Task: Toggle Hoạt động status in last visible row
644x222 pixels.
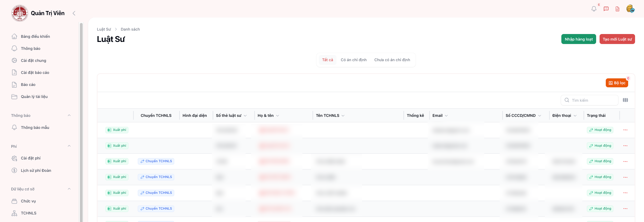Action: click(600, 209)
